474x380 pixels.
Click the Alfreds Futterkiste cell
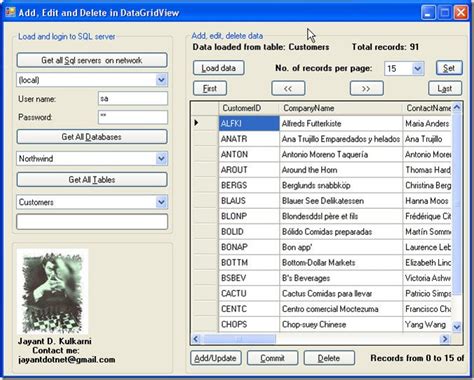tap(341, 123)
